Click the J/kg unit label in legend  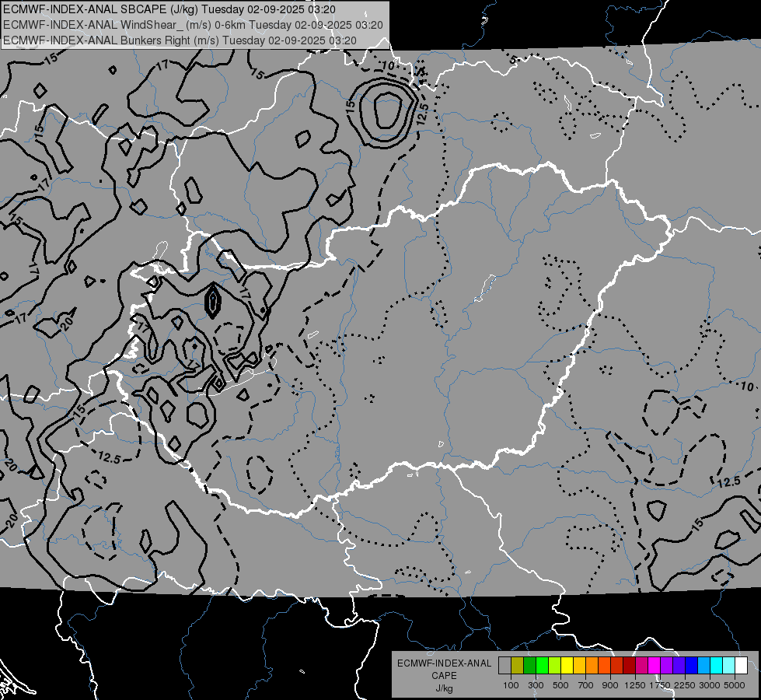pos(444,689)
